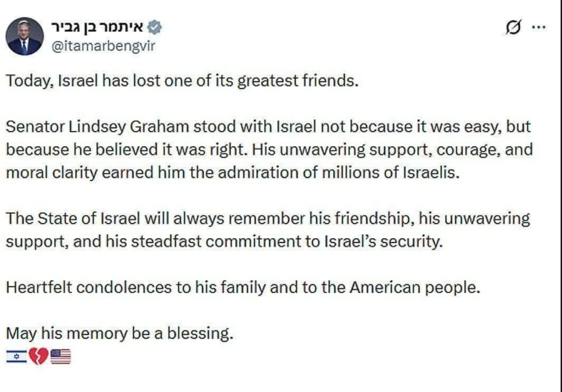Click the words "Senator Lindsey Graham"
The image size is (562, 392).
tap(98, 127)
